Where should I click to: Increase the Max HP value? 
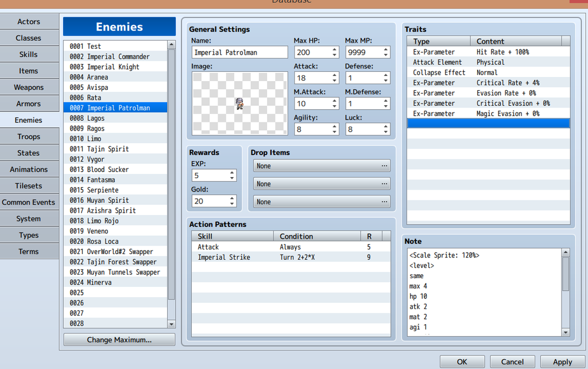point(335,49)
